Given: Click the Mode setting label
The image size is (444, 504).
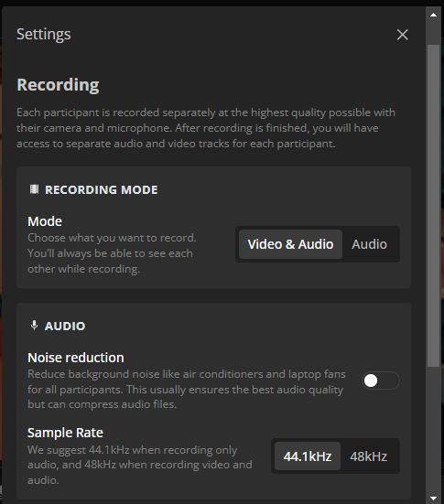Looking at the screenshot, I should click(45, 221).
